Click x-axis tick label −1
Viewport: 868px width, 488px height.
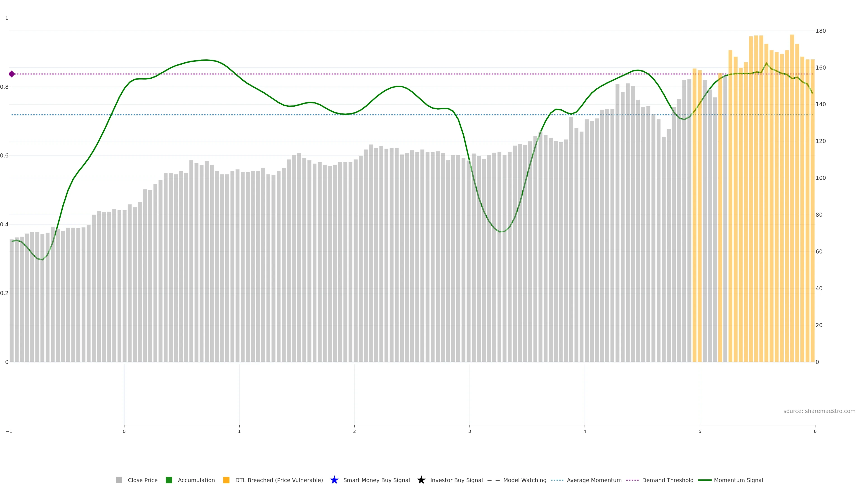pyautogui.click(x=9, y=432)
